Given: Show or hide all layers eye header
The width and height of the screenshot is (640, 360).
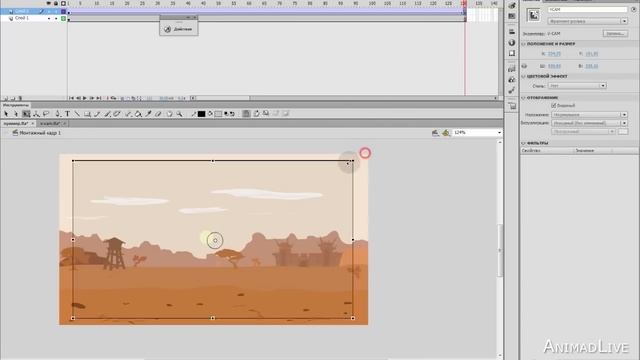Looking at the screenshot, I should pos(49,3).
